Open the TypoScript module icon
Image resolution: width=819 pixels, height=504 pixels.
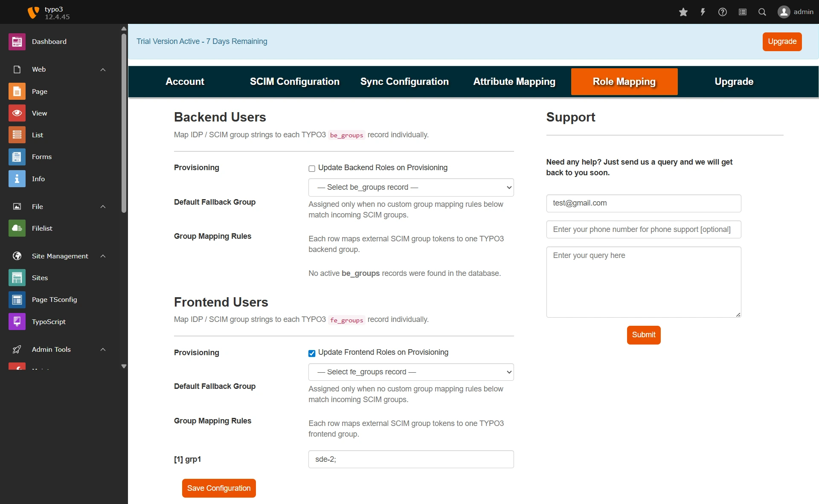coord(17,322)
